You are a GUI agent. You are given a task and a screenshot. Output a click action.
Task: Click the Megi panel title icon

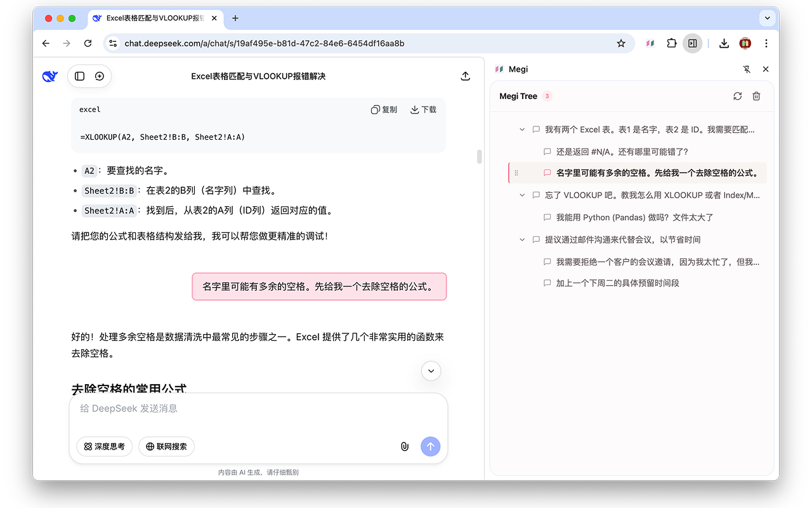click(499, 69)
